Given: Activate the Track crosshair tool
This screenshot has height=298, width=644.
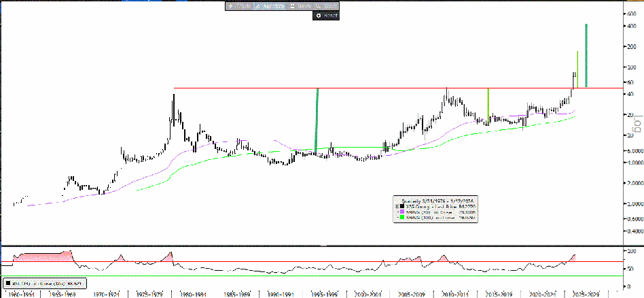Looking at the screenshot, I should tap(239, 7).
